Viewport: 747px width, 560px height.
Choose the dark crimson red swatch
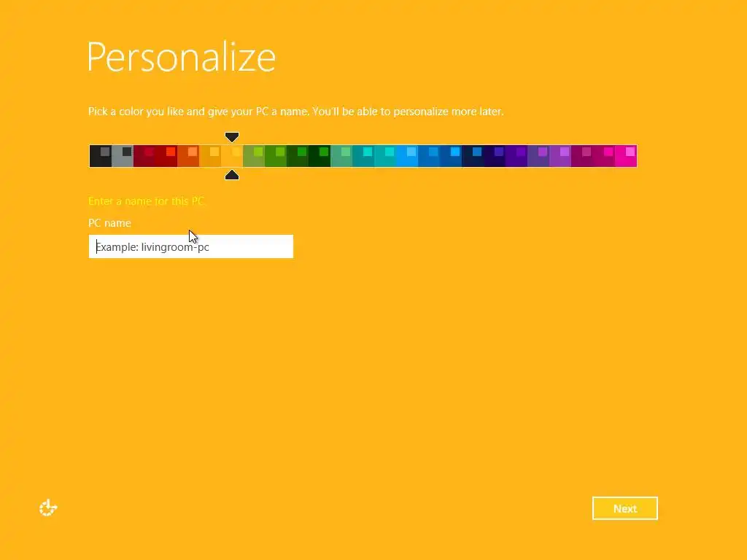point(144,156)
